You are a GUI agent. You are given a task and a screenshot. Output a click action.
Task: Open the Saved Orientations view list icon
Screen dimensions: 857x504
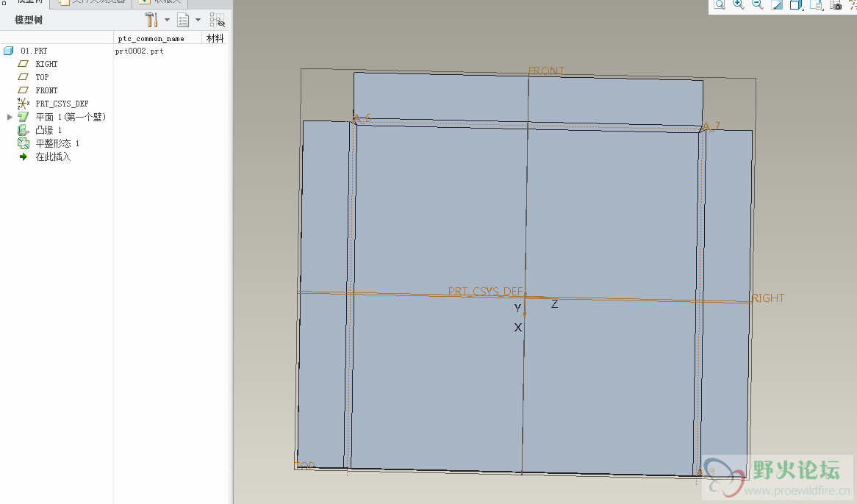(816, 5)
